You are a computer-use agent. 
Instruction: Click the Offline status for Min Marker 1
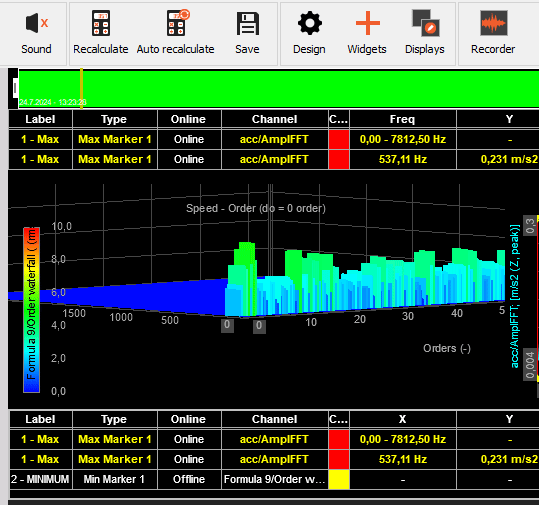coord(189,479)
